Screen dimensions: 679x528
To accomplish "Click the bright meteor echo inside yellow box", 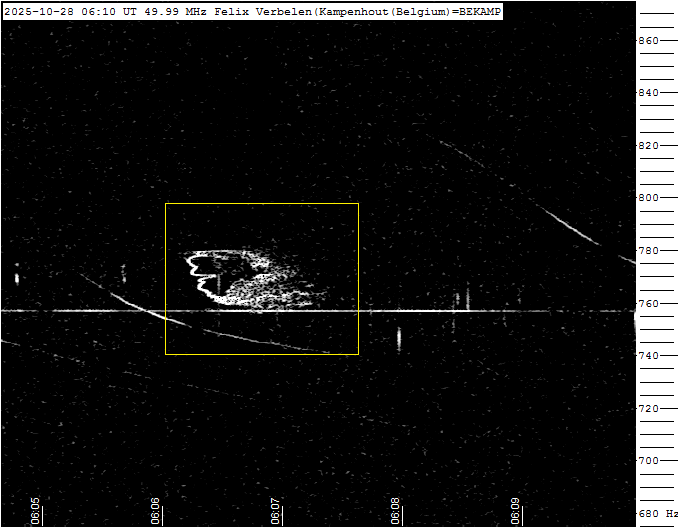I will (240, 280).
